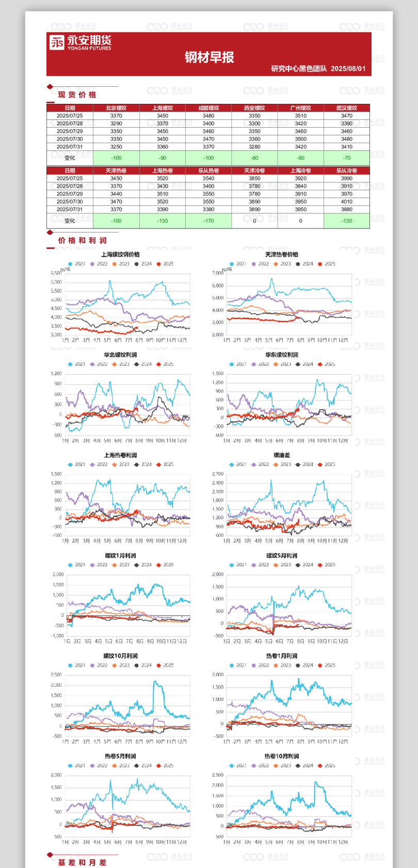Click the 上海热卷利润 chart title
Image resolution: width=418 pixels, height=868 pixels.
coord(120,455)
